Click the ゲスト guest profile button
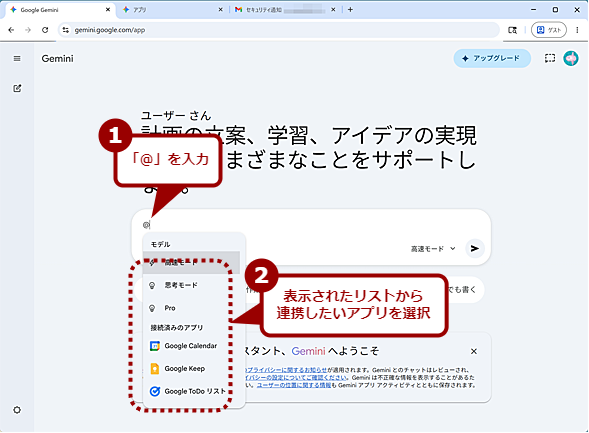 tap(548, 30)
